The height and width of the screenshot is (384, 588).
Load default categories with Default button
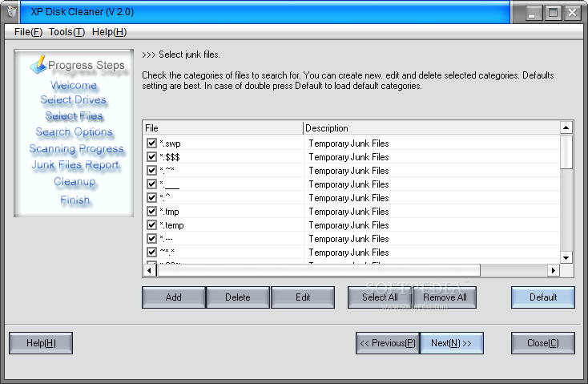point(543,297)
